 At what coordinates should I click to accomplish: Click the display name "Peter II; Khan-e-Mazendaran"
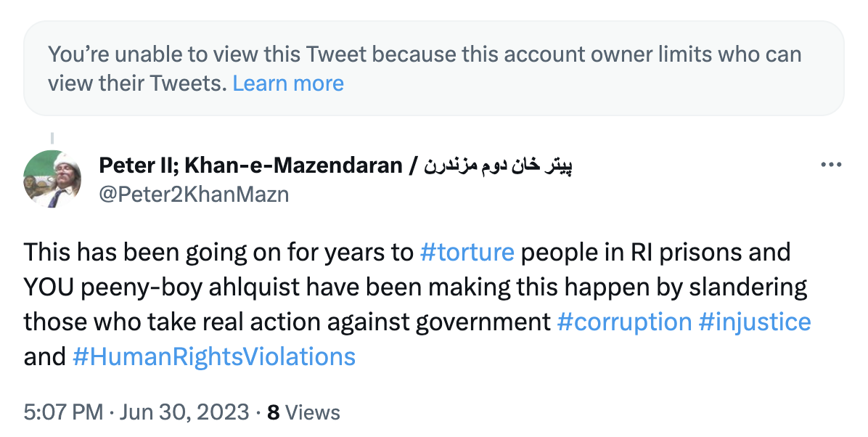pyautogui.click(x=250, y=166)
